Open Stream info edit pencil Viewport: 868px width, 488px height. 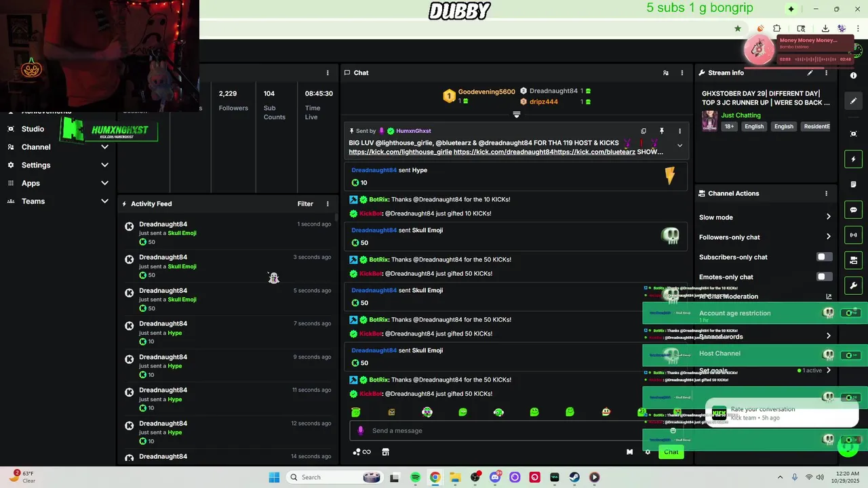click(x=810, y=73)
